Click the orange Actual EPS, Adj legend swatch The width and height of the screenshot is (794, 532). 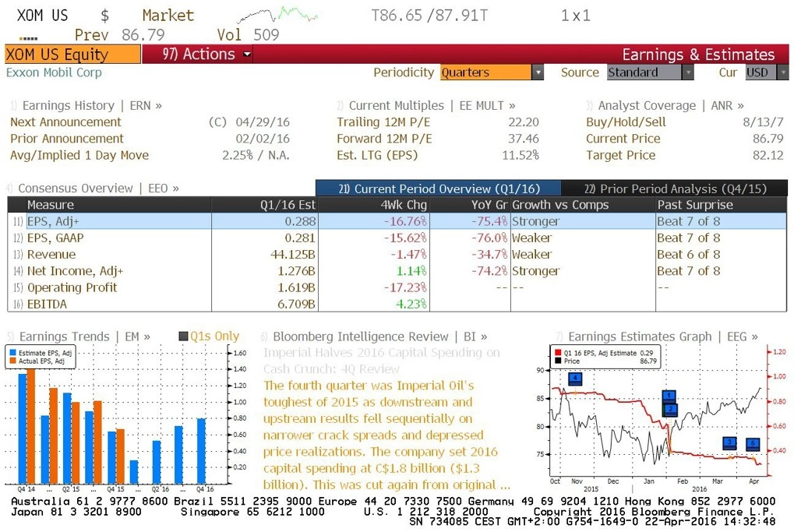pyautogui.click(x=12, y=361)
